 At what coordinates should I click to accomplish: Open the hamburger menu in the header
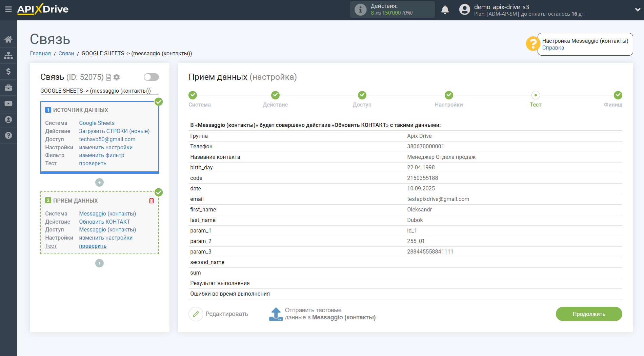tap(8, 10)
